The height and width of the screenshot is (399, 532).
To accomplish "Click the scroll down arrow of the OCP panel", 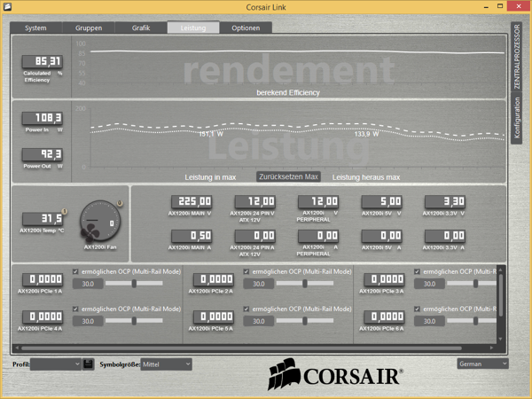I will [x=500, y=339].
